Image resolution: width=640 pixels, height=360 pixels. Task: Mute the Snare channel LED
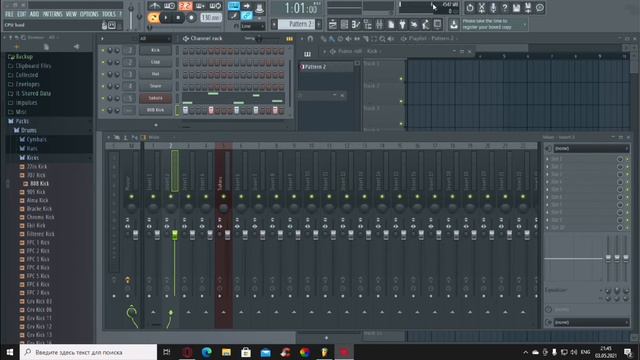(x=103, y=86)
